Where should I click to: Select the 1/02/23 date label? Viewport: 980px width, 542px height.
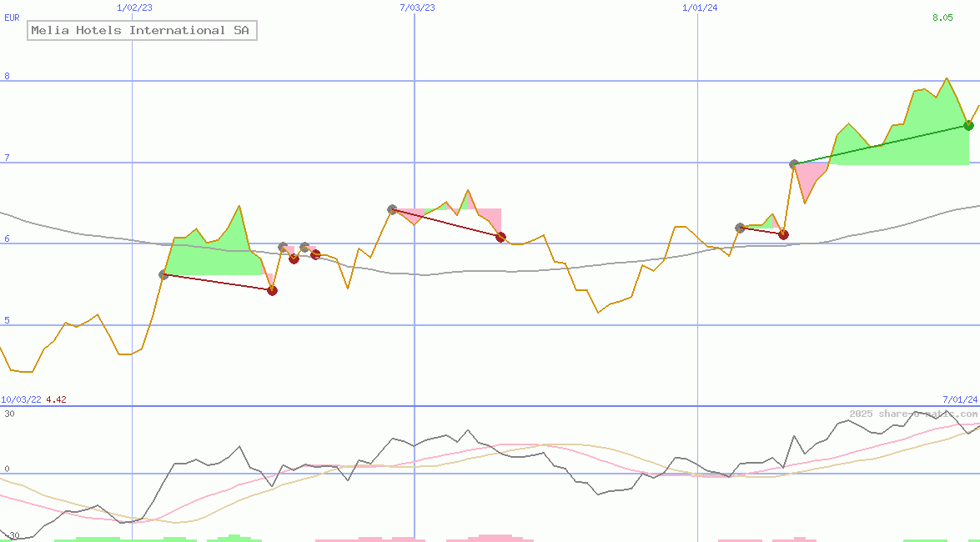coord(134,8)
